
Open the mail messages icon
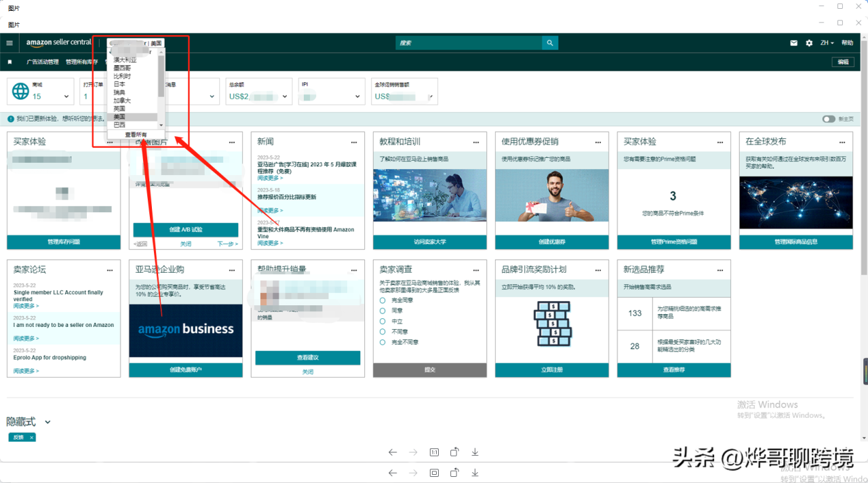[793, 43]
